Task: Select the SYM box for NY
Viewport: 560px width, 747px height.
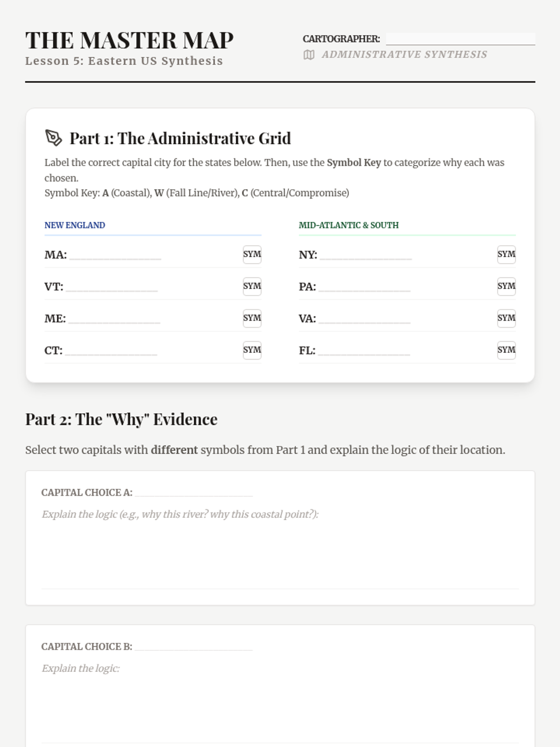Action: point(506,254)
